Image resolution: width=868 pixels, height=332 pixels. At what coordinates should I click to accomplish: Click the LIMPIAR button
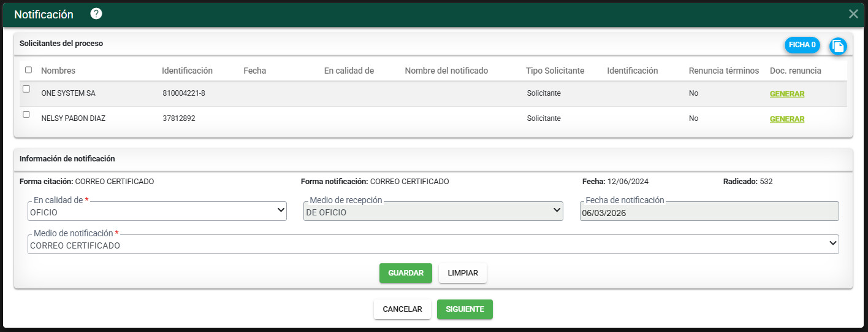coord(462,273)
